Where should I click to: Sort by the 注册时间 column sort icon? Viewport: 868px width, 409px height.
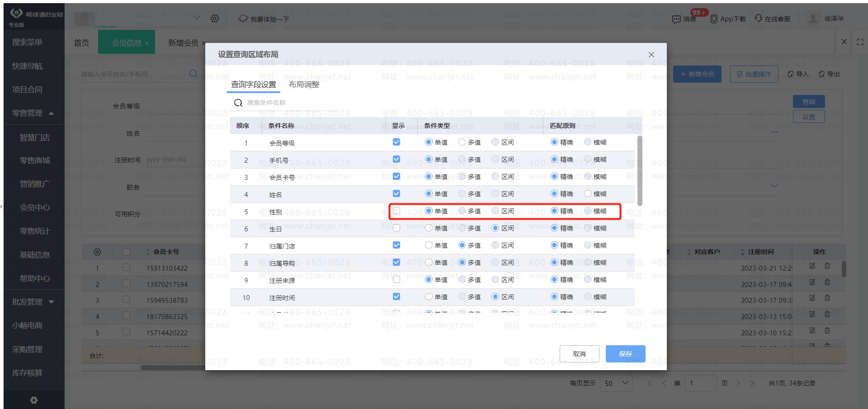click(x=742, y=252)
